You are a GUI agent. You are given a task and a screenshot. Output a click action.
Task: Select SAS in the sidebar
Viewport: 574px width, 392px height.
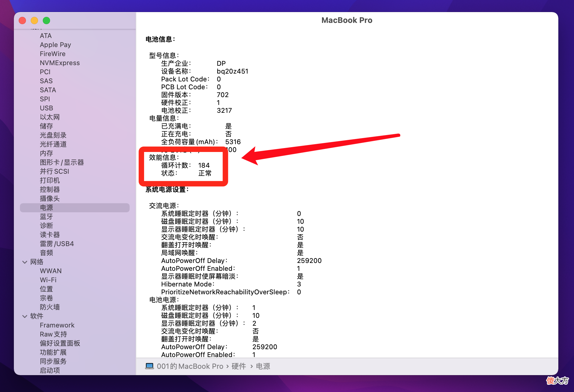(x=46, y=81)
